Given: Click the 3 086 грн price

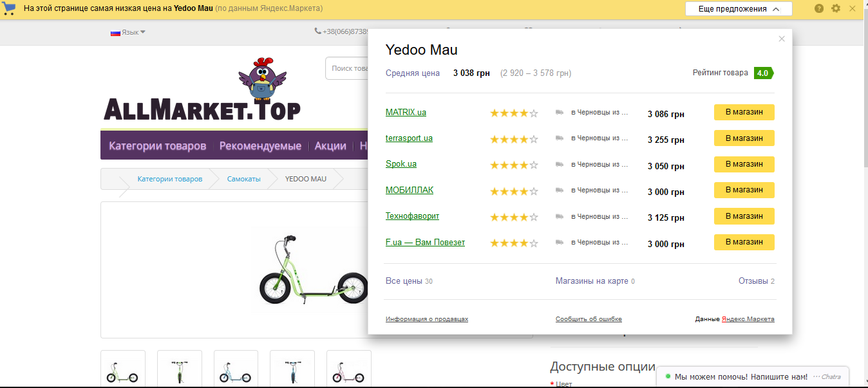Looking at the screenshot, I should [666, 114].
